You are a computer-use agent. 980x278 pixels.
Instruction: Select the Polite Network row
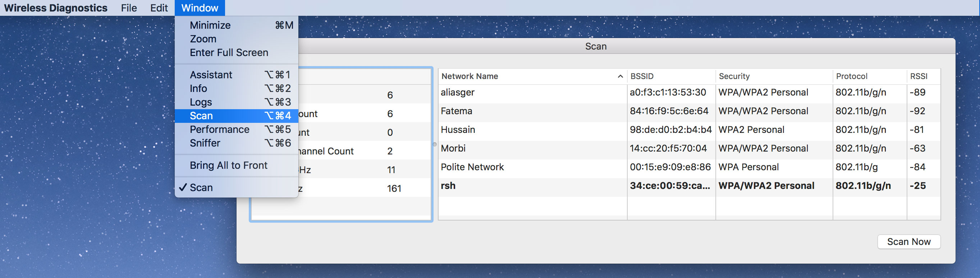click(690, 167)
